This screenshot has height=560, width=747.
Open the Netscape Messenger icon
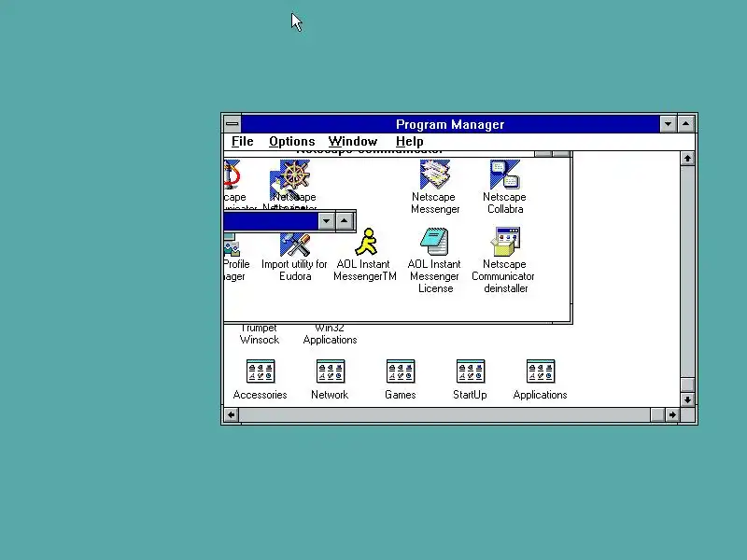[x=434, y=175]
